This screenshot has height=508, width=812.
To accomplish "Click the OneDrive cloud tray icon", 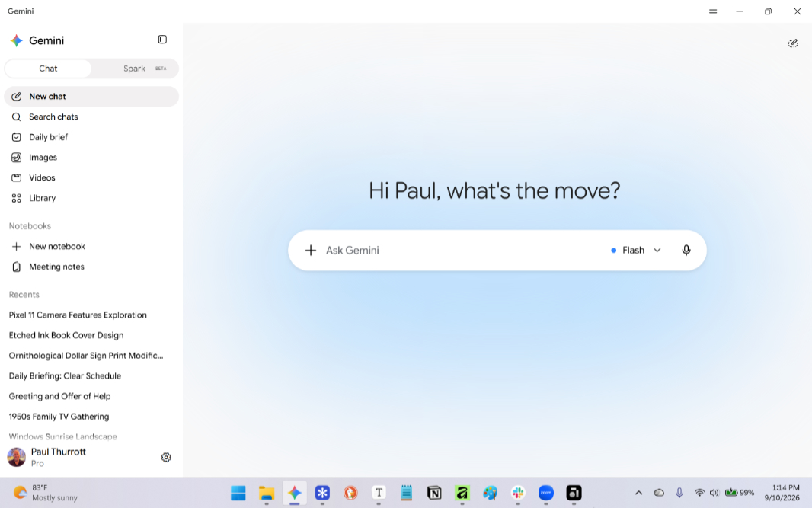I will pos(659,493).
